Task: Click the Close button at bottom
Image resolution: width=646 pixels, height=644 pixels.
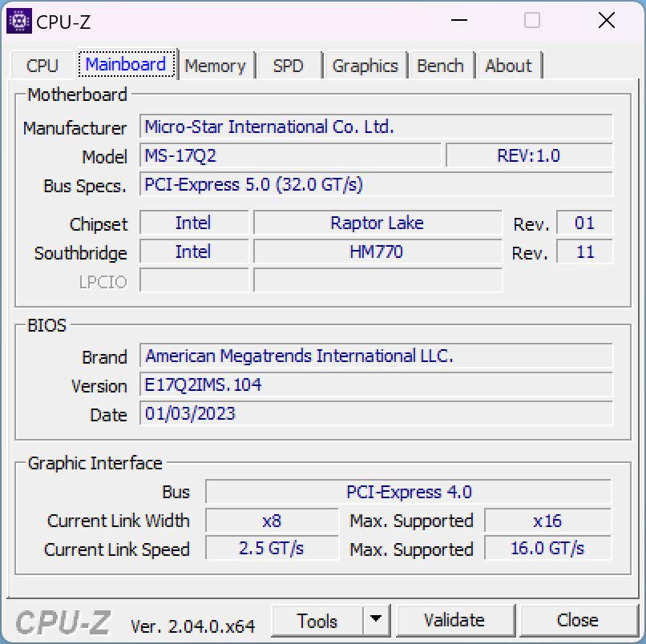Action: 578,620
